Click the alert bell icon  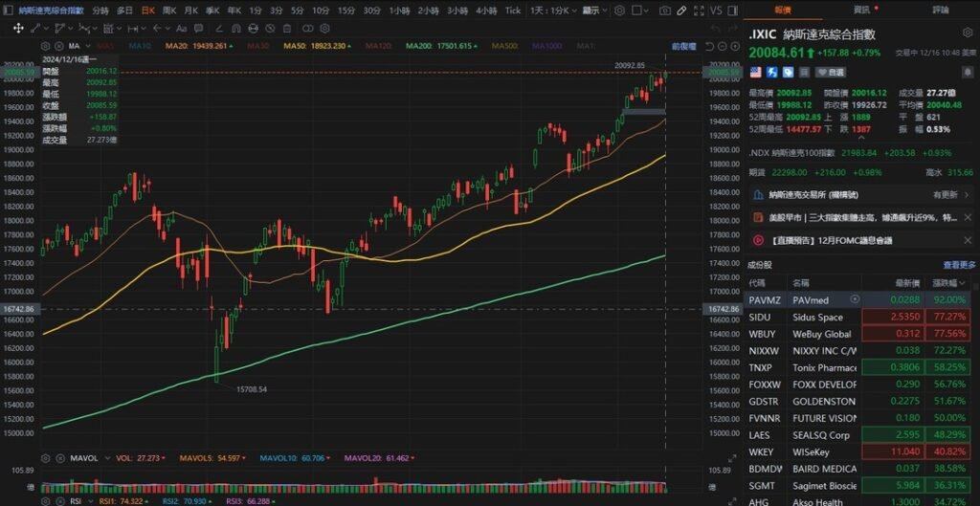click(x=968, y=73)
